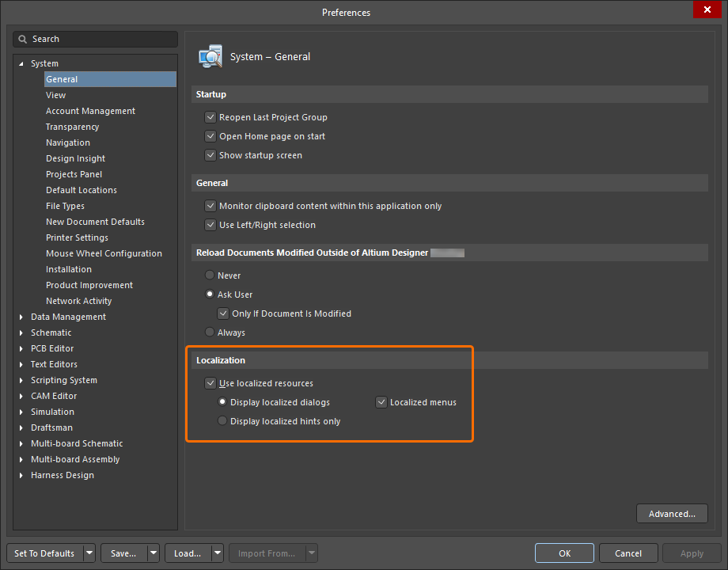The height and width of the screenshot is (570, 728).
Task: Open Installation preferences page
Action: [x=69, y=269]
